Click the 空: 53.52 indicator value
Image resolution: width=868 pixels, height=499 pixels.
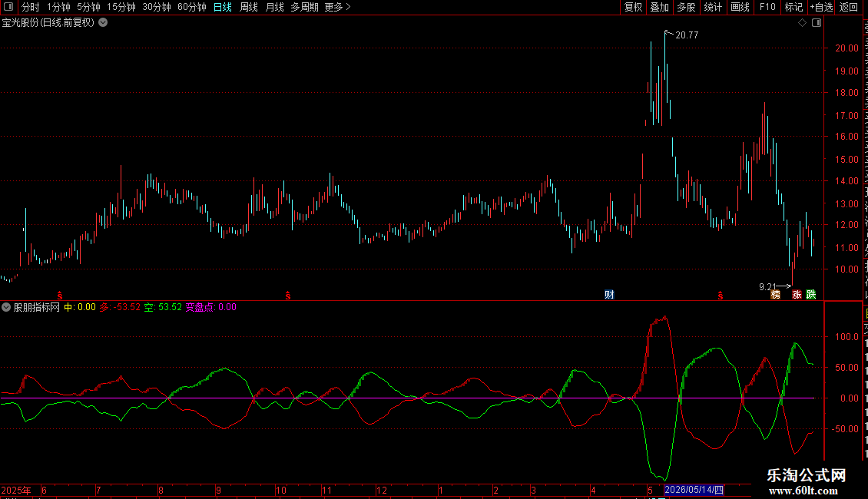[163, 307]
